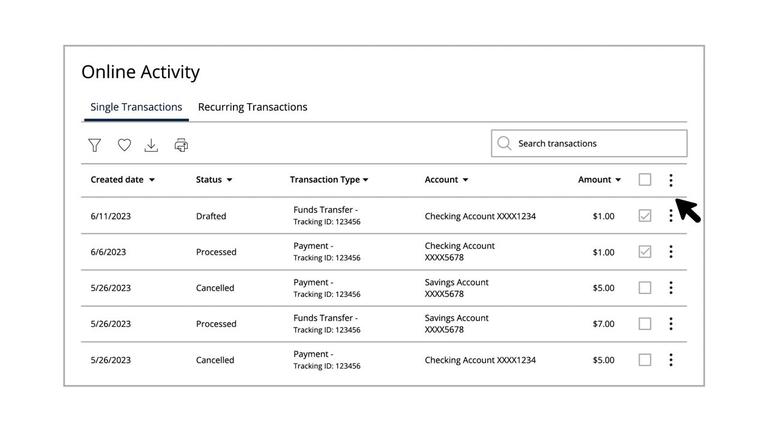This screenshot has height=432, width=768.
Task: Switch to Single Transactions tab
Action: click(136, 107)
